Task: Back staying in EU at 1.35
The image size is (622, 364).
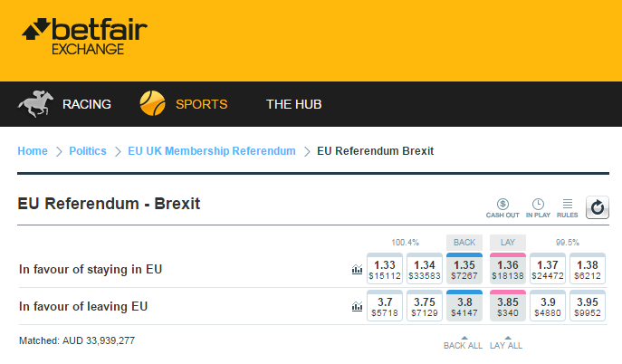Action: click(x=464, y=268)
